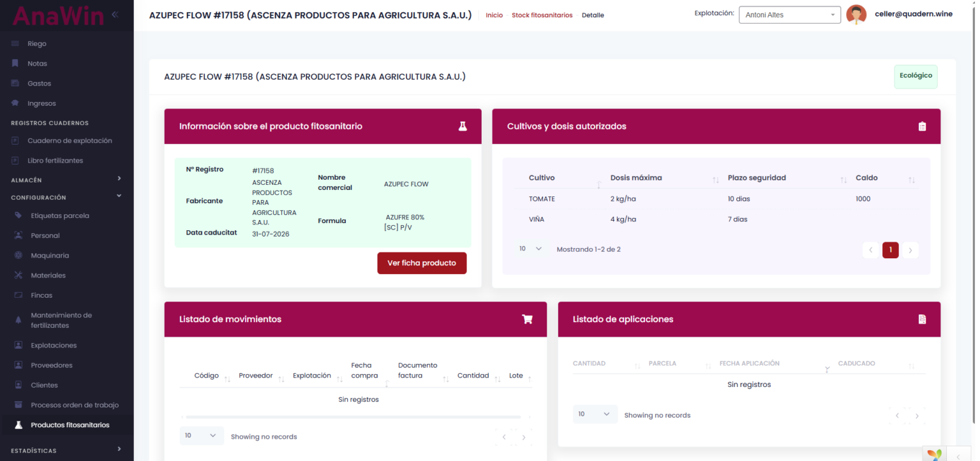980x461 pixels.
Task: Click the flask icon in product info header
Action: (x=463, y=126)
